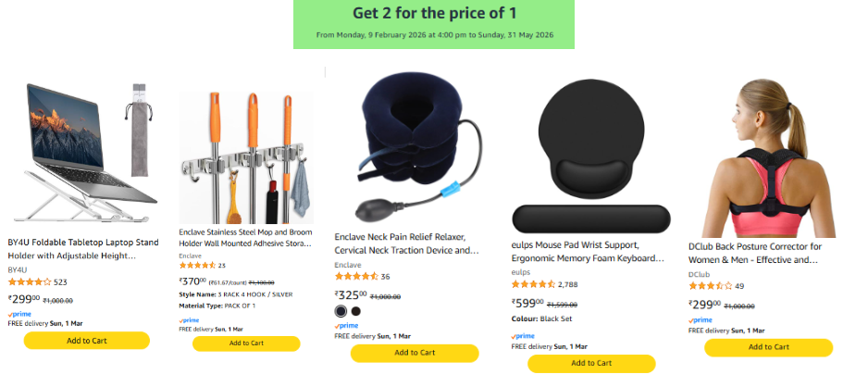The image size is (868, 387).
Task: Open the neck traction device image
Action: (x=416, y=148)
